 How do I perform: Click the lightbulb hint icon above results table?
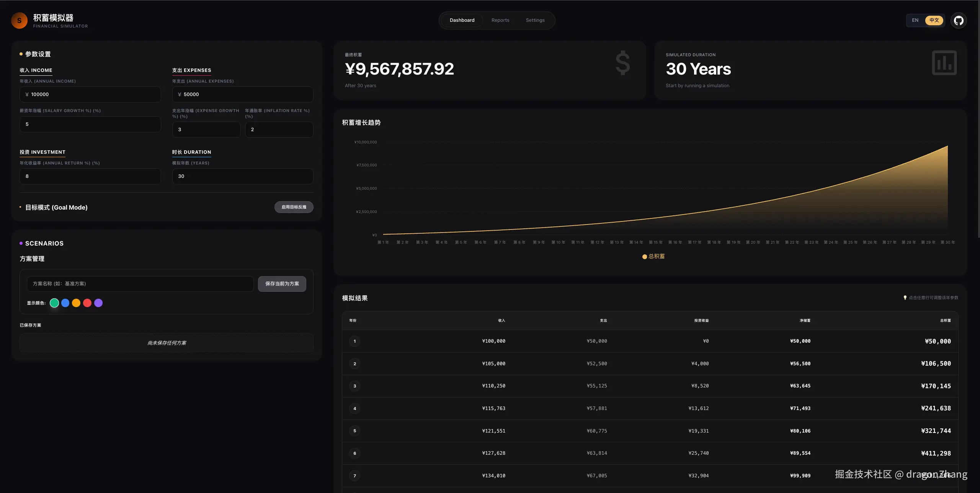point(905,298)
